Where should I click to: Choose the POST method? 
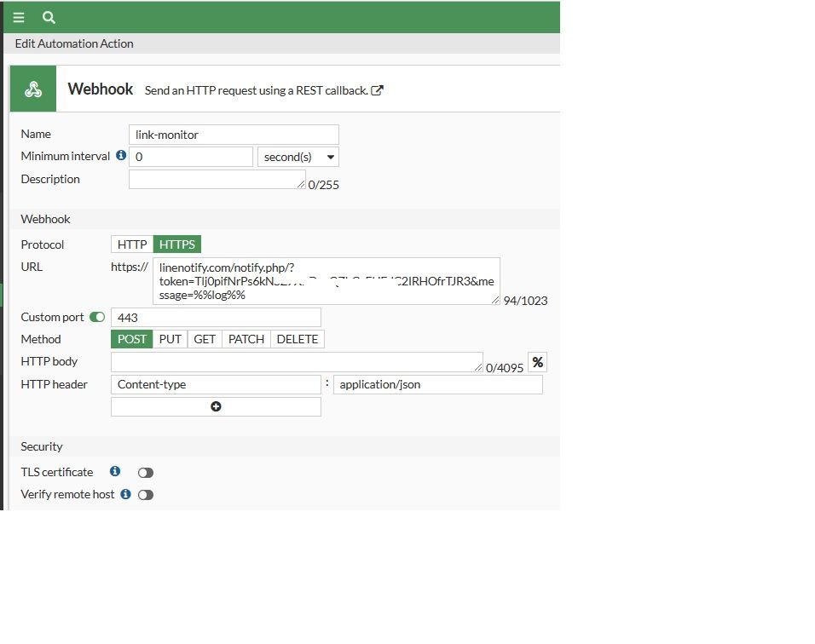coord(132,339)
